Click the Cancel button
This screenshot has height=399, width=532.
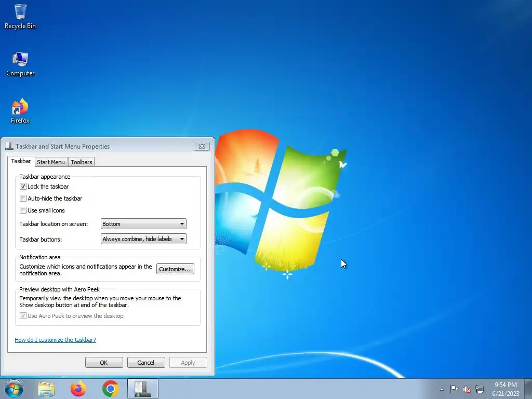pyautogui.click(x=146, y=362)
